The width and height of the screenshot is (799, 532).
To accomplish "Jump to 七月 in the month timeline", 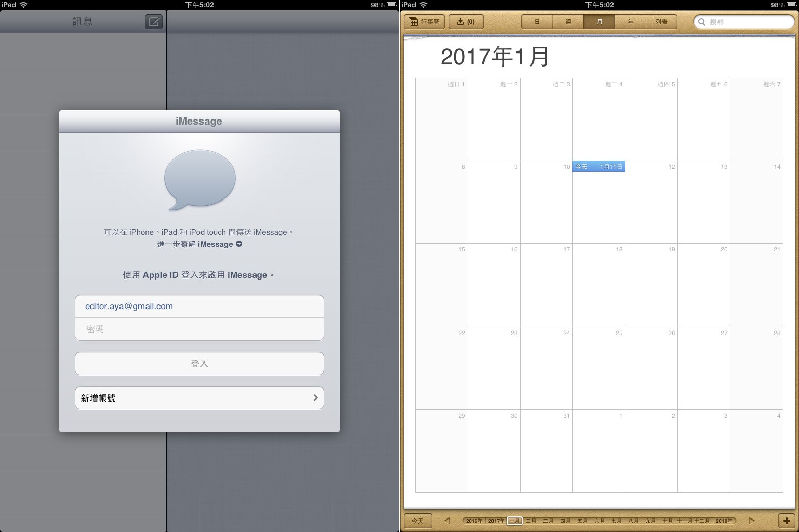I will point(616,521).
